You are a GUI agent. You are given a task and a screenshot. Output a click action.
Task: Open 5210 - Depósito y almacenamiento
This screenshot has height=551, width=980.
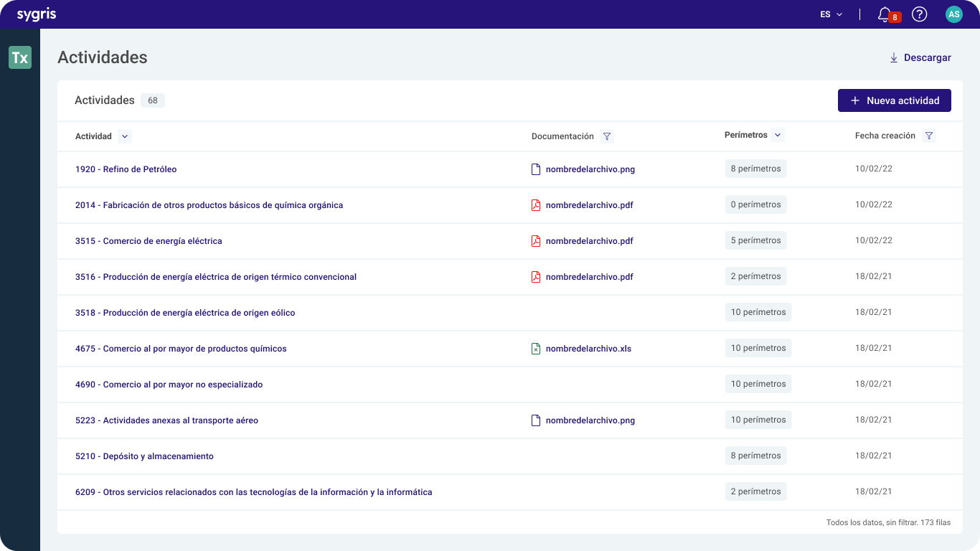pos(144,456)
